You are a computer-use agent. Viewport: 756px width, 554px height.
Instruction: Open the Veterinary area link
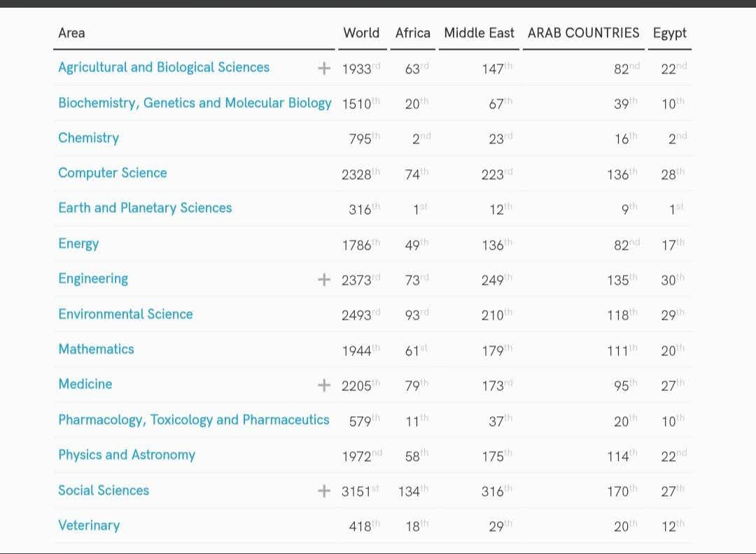[x=89, y=525]
